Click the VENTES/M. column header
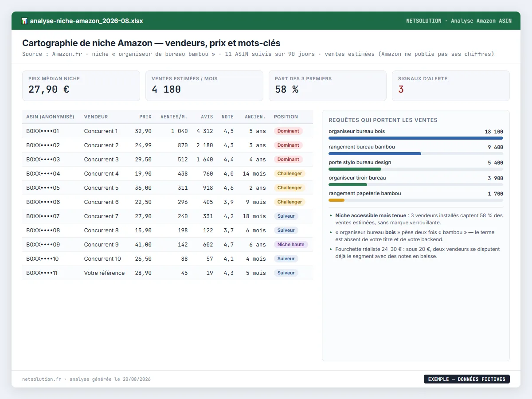Viewport: 532px width, 399px height. pos(174,117)
